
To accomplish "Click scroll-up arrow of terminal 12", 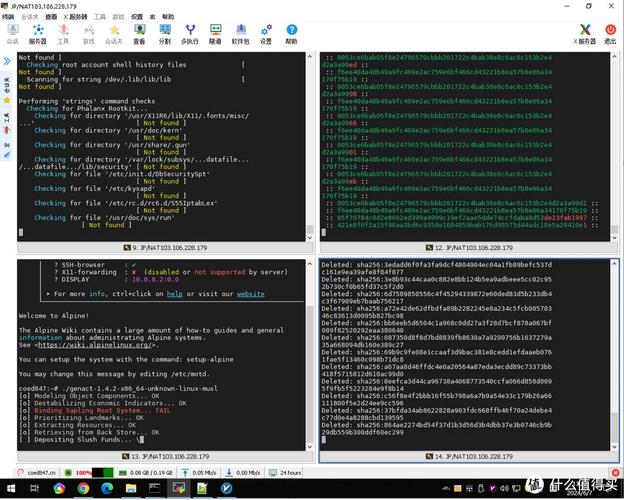I will point(614,57).
